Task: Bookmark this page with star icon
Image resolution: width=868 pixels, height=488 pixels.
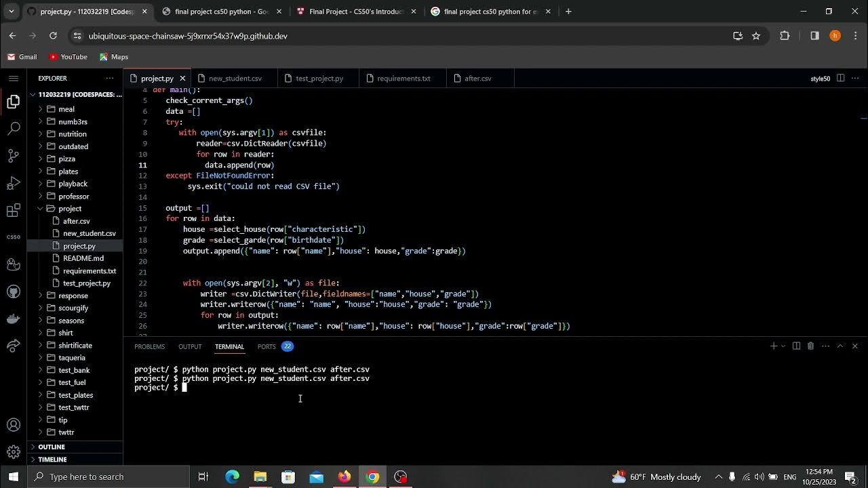Action: 756,36
